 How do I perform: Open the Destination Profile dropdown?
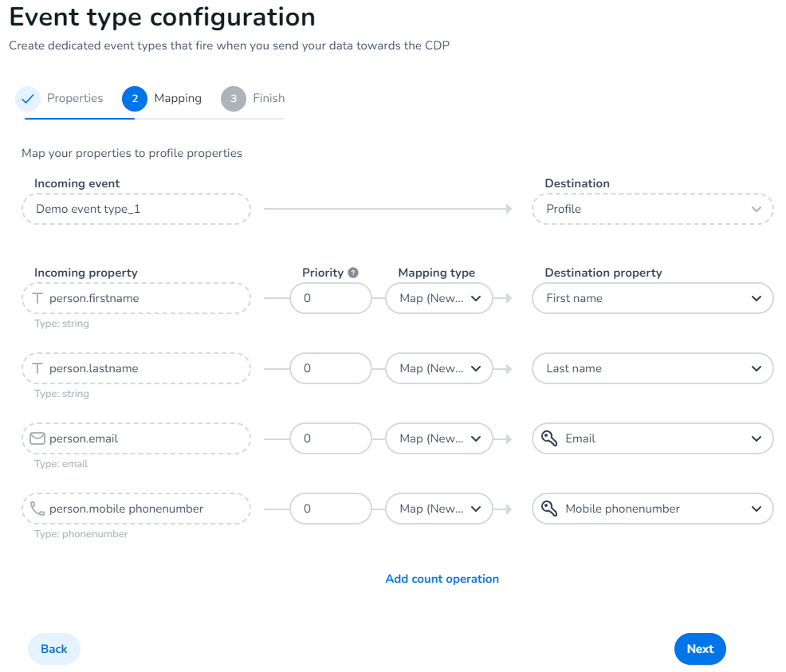[x=652, y=209]
